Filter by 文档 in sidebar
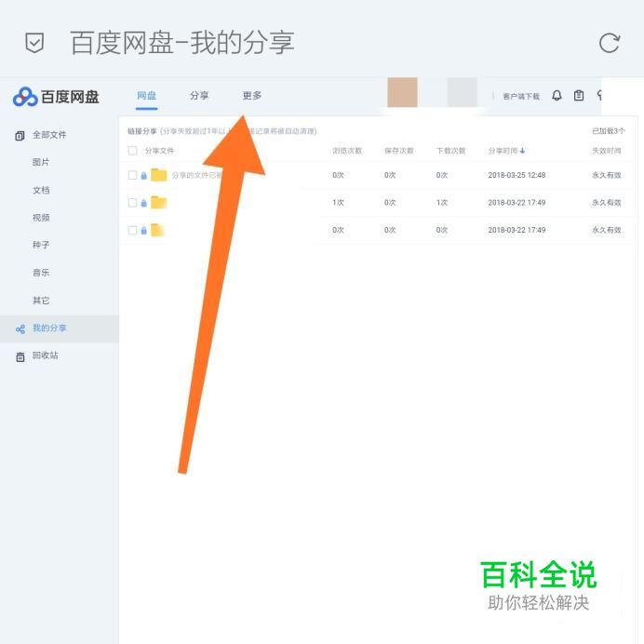This screenshot has height=644, width=644. point(41,190)
